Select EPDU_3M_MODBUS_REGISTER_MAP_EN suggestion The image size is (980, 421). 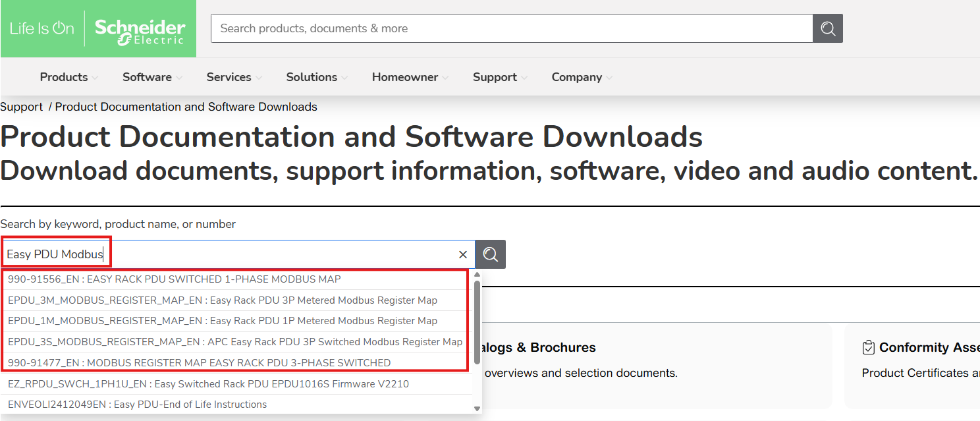coord(237,300)
